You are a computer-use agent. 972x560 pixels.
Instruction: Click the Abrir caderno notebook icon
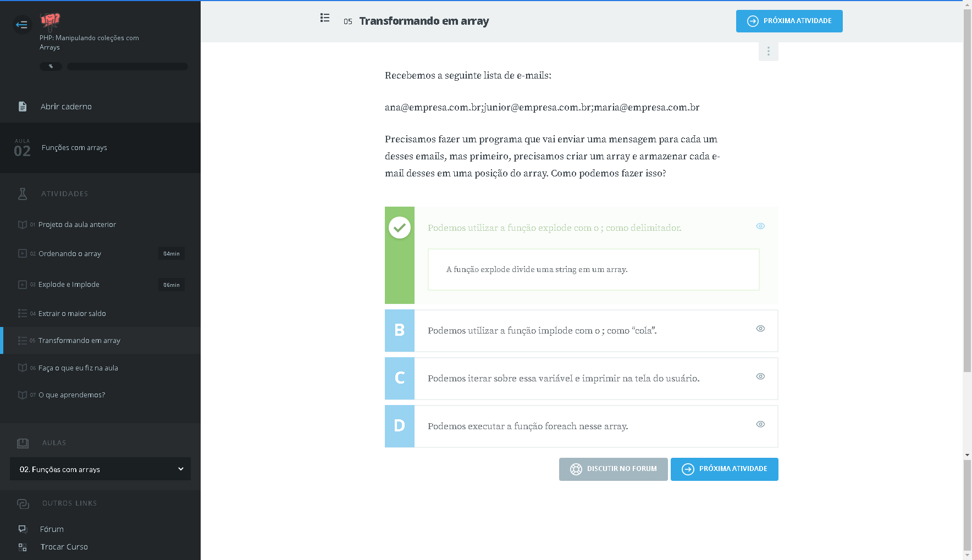pos(23,107)
